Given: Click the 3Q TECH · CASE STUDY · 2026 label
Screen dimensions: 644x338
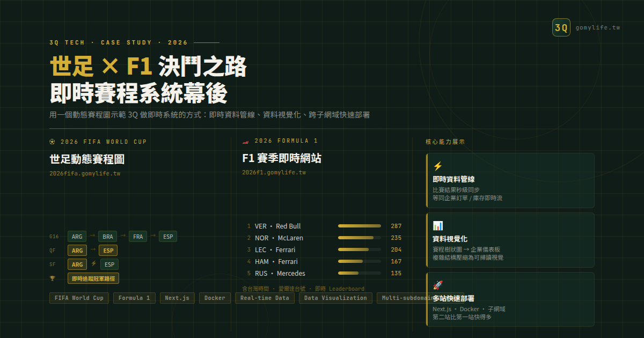Looking at the screenshot, I should point(119,42).
